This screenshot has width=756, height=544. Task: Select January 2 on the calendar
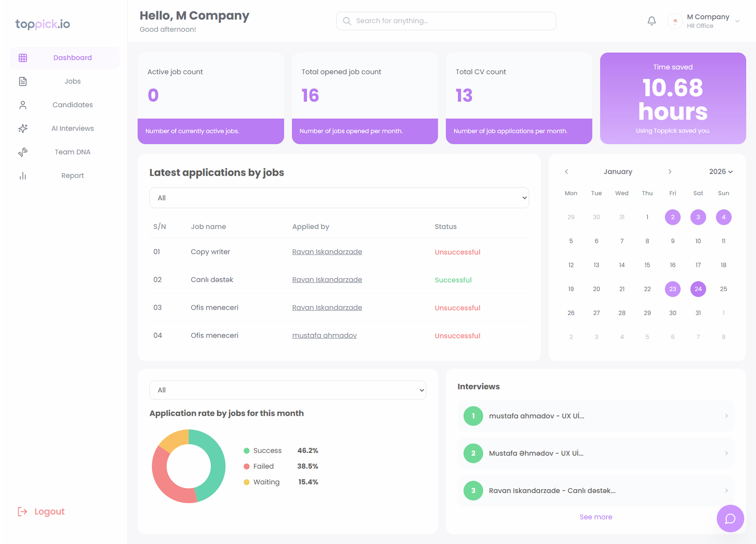point(673,217)
